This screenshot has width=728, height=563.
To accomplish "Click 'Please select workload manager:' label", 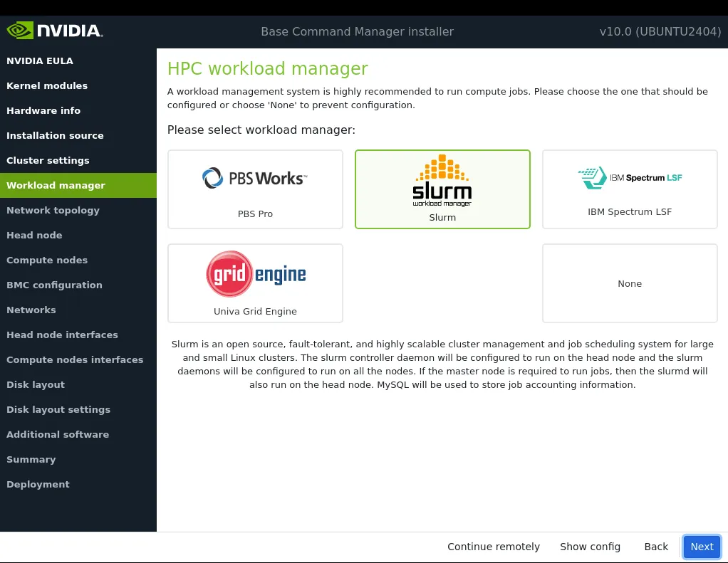I will click(261, 130).
